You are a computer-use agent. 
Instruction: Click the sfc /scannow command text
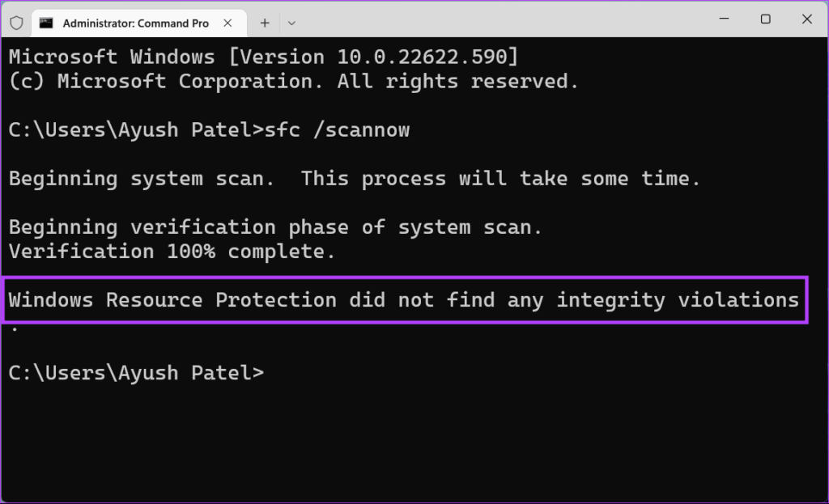[338, 130]
